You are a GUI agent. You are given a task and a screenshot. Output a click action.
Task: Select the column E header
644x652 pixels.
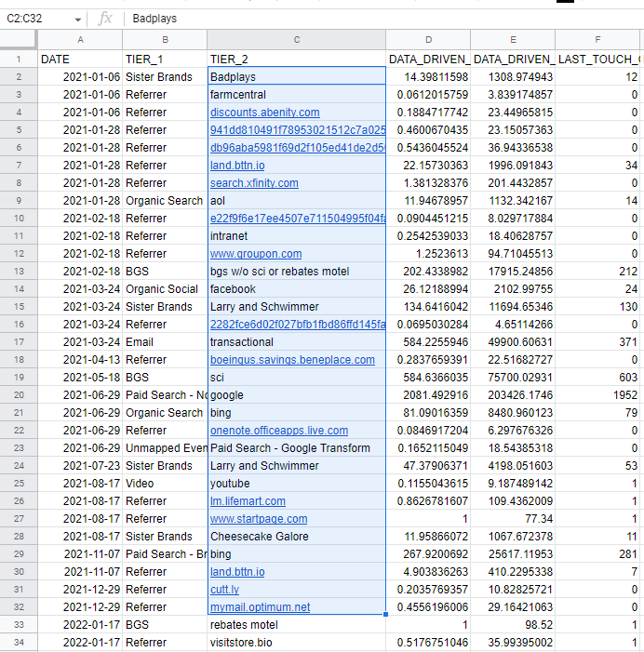pos(513,39)
